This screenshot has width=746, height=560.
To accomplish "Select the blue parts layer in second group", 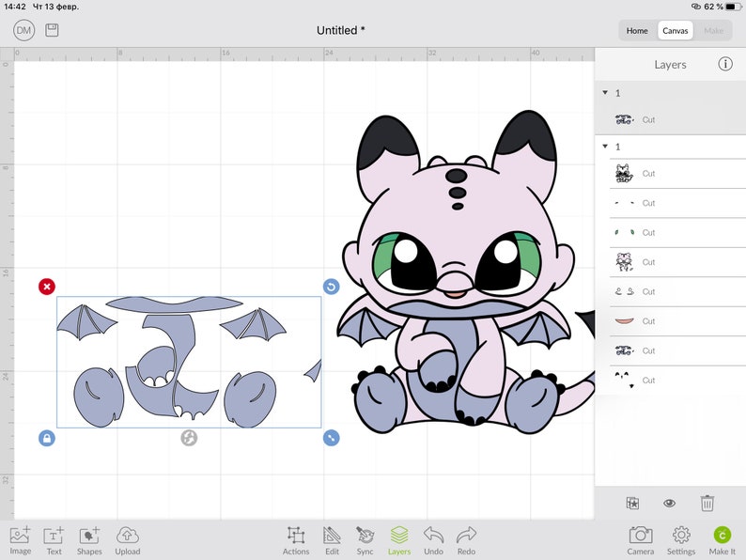I will 678,350.
